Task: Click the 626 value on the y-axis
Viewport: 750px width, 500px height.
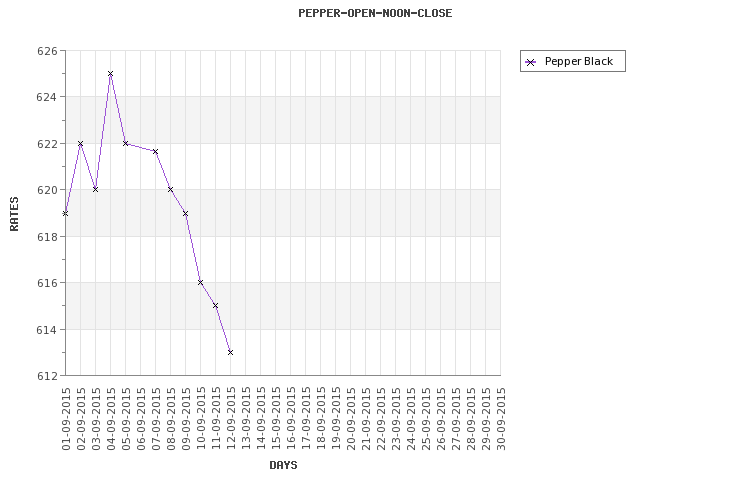Action: pyautogui.click(x=48, y=51)
